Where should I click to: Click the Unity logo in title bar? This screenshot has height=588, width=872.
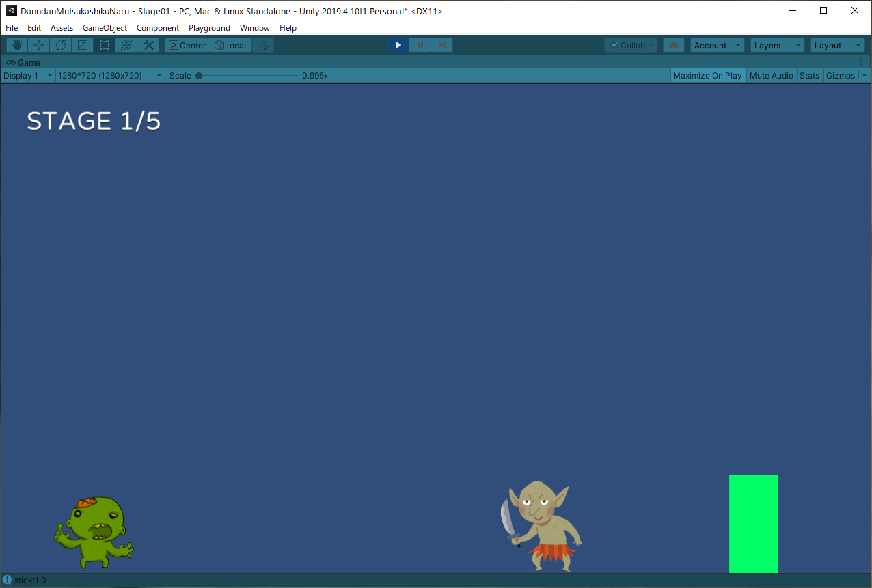pos(11,10)
